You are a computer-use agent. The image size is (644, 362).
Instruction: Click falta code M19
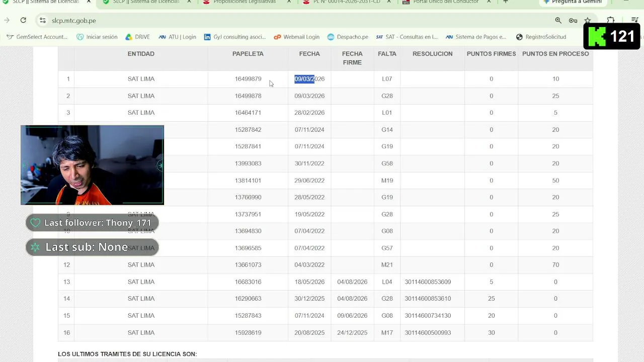click(x=387, y=180)
